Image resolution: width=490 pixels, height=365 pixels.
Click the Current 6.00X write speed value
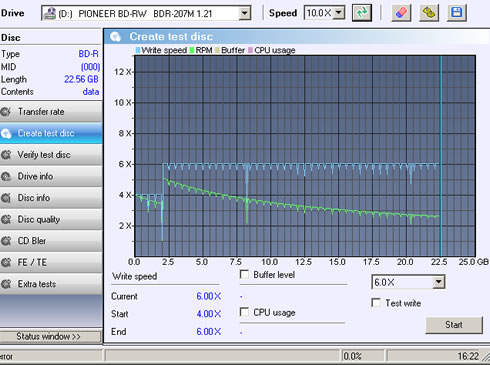coord(209,296)
